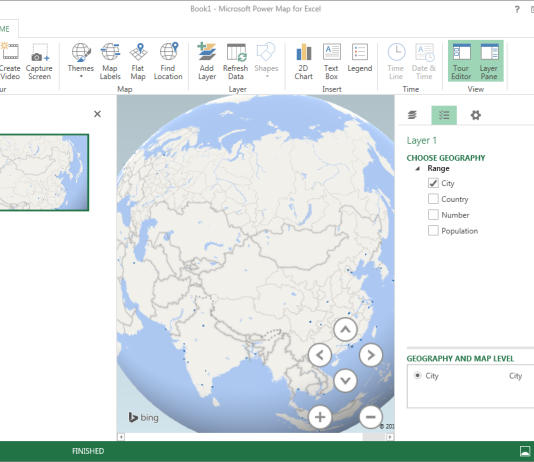
Task: Check the Number checkbox
Action: [433, 215]
